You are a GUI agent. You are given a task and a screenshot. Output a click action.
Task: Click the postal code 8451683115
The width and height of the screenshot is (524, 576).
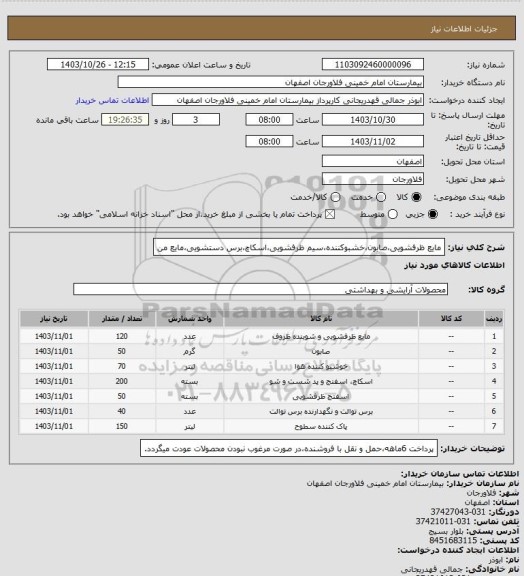pos(453,541)
